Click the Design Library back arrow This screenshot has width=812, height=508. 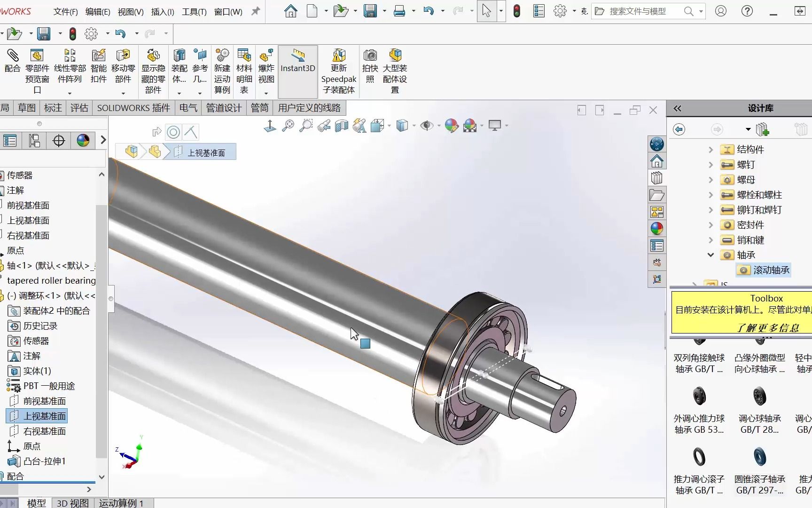click(x=679, y=129)
